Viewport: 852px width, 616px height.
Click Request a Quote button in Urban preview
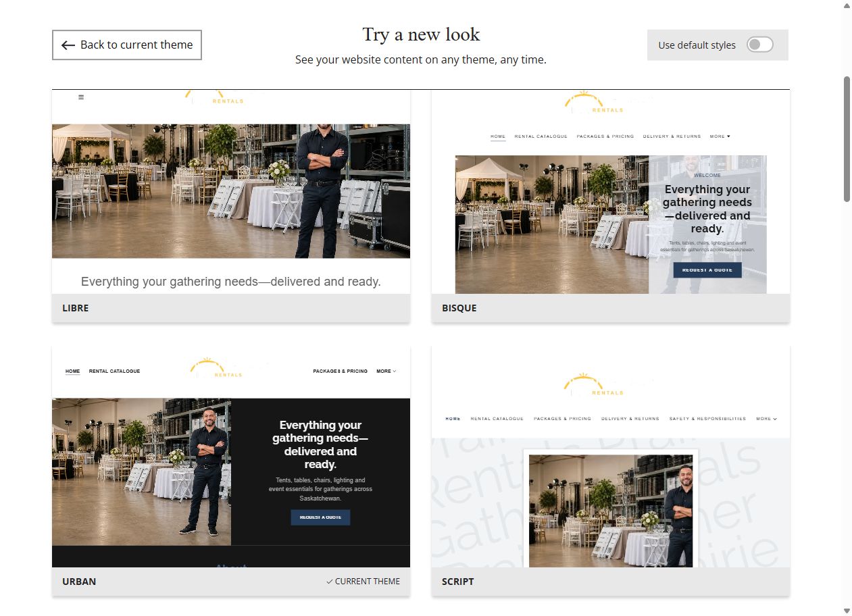[x=320, y=517]
